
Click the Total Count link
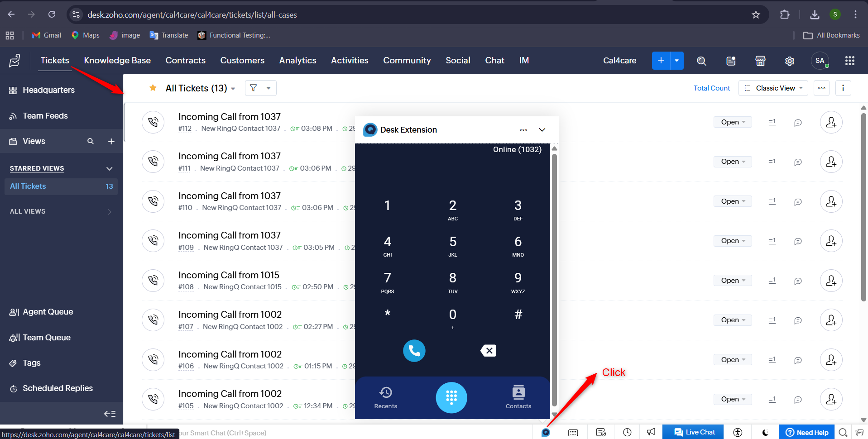[712, 88]
